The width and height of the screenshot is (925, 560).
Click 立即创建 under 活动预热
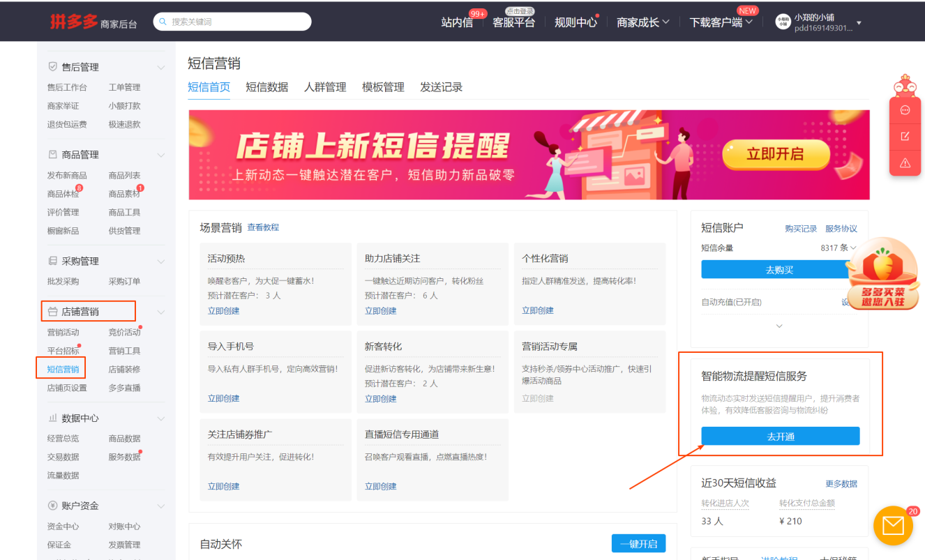(223, 311)
